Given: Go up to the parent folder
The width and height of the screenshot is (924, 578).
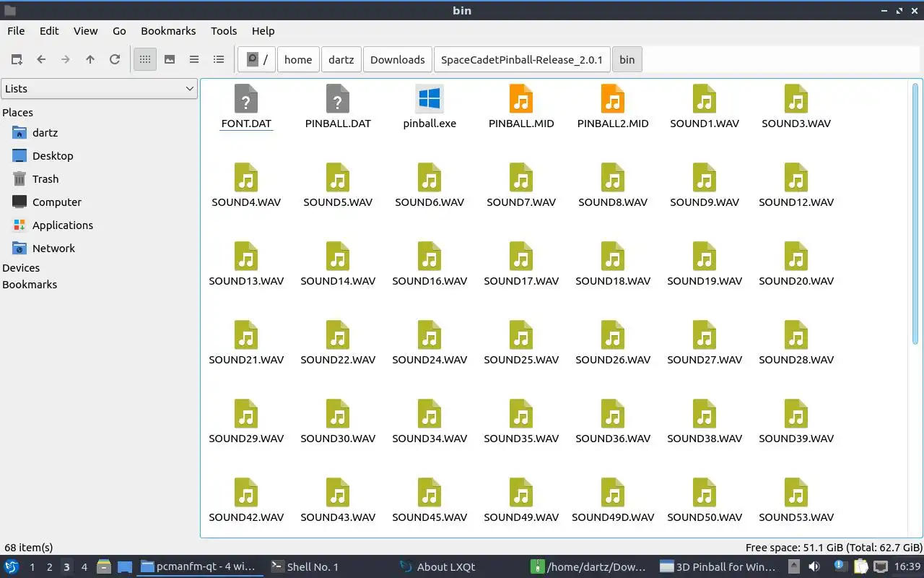Looking at the screenshot, I should [90, 60].
